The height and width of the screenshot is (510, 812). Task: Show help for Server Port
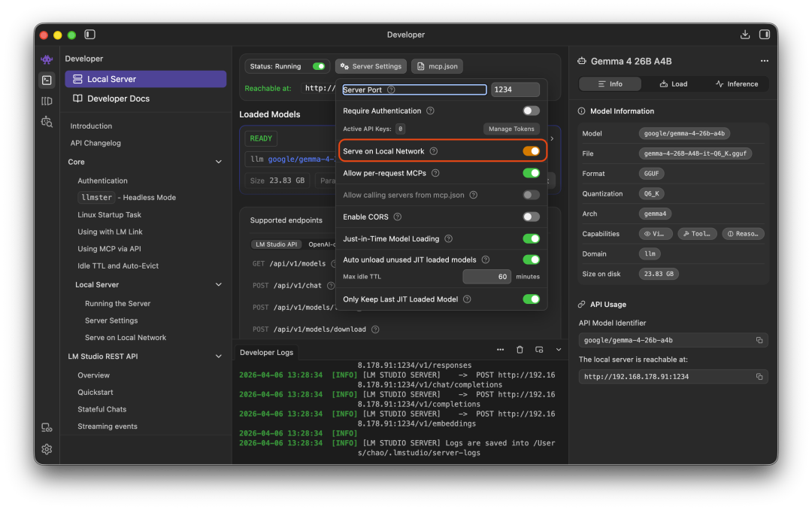tap(392, 90)
